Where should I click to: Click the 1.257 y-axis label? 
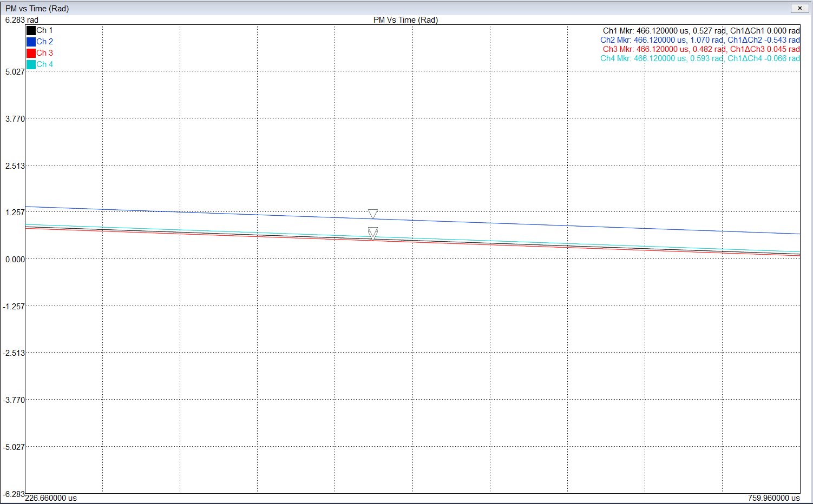[15, 213]
